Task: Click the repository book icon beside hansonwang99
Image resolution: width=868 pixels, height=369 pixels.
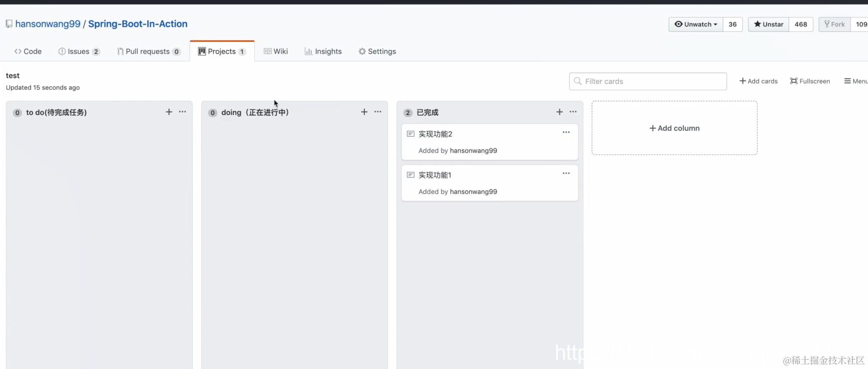Action: (9, 24)
